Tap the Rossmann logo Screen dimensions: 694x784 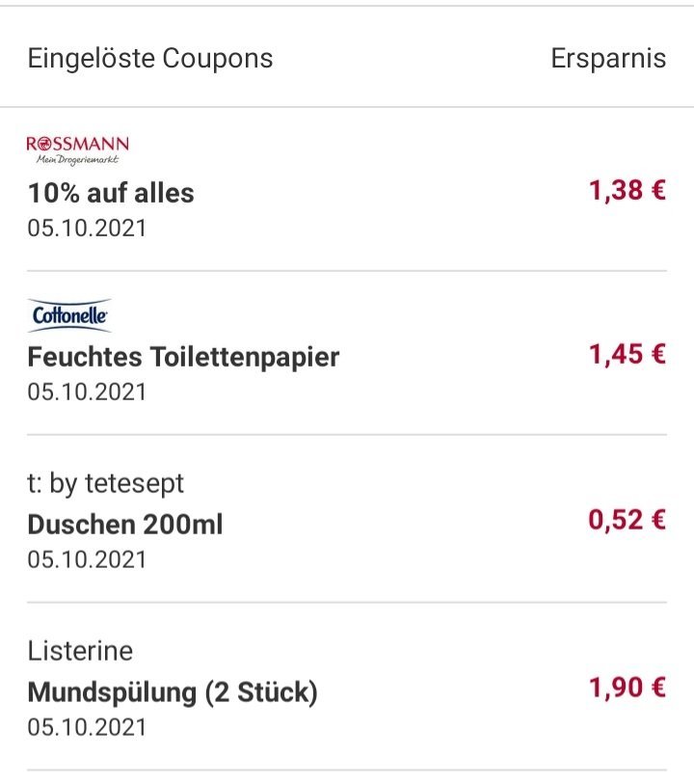77,150
